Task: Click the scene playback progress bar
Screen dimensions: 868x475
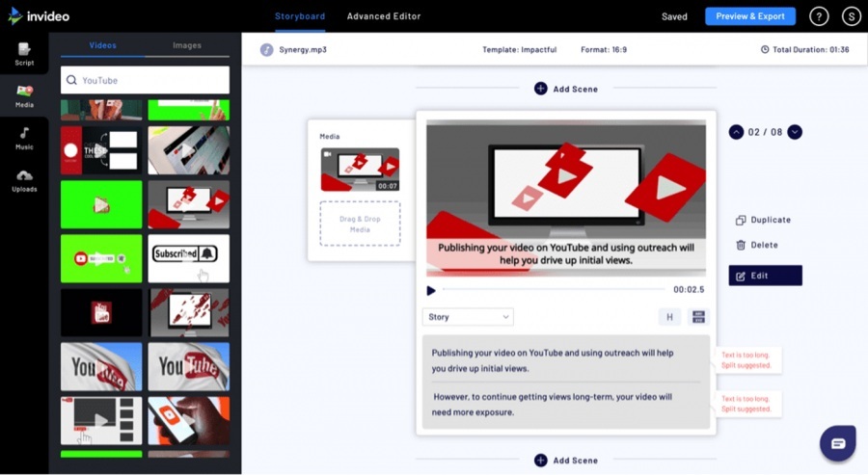Action: click(x=554, y=290)
